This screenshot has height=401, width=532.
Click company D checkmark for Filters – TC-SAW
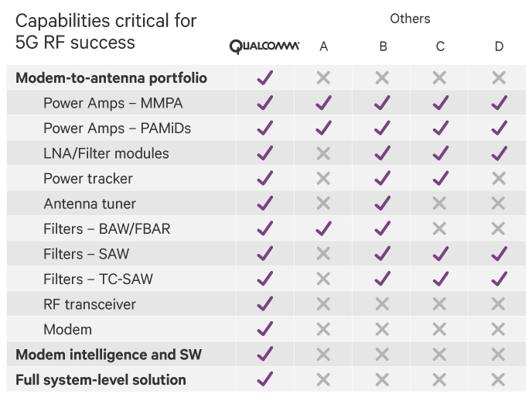tap(499, 279)
